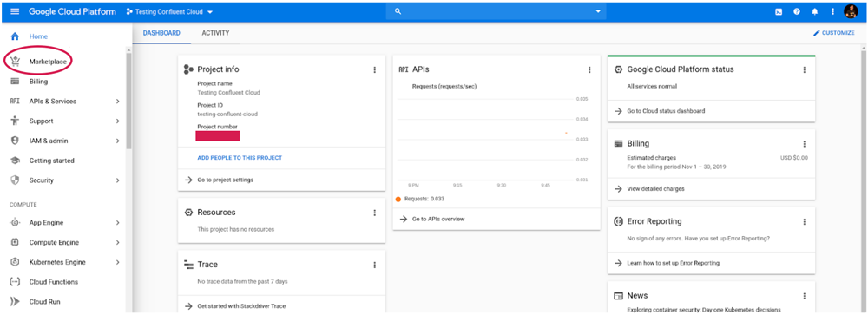Screen dimensions: 868x315
Task: Select Marketplace in the sidebar
Action: 48,62
